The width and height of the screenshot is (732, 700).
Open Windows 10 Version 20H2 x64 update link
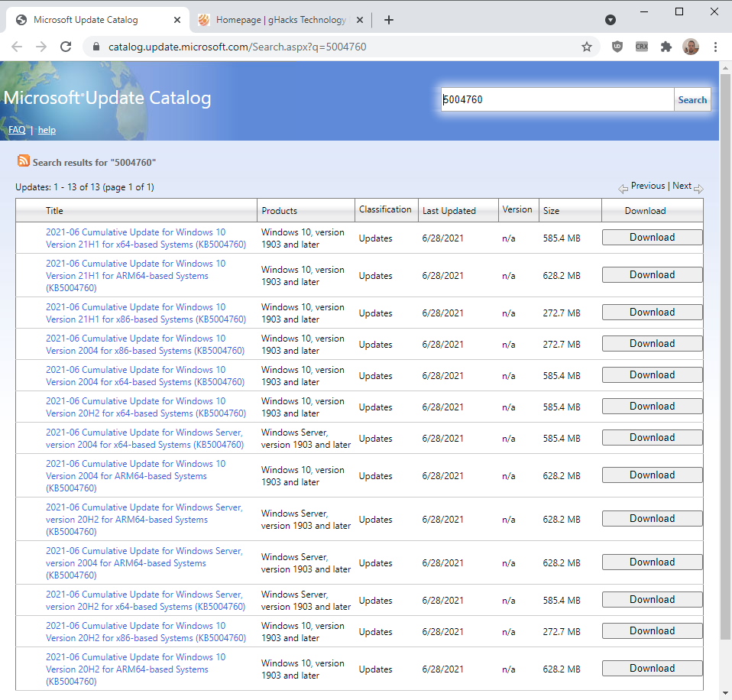(x=146, y=407)
